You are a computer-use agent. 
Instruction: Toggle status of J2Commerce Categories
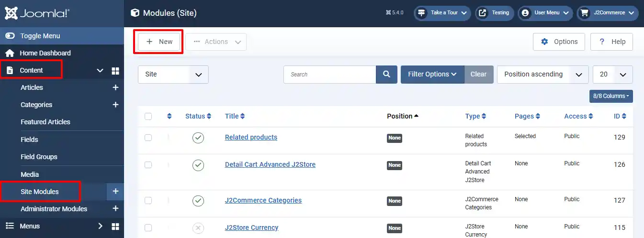pos(198,201)
